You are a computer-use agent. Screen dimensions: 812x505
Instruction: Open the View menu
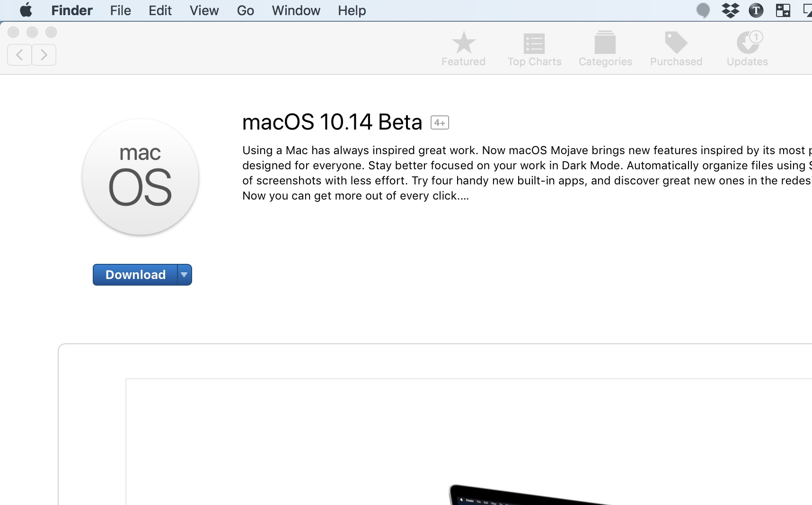tap(204, 10)
